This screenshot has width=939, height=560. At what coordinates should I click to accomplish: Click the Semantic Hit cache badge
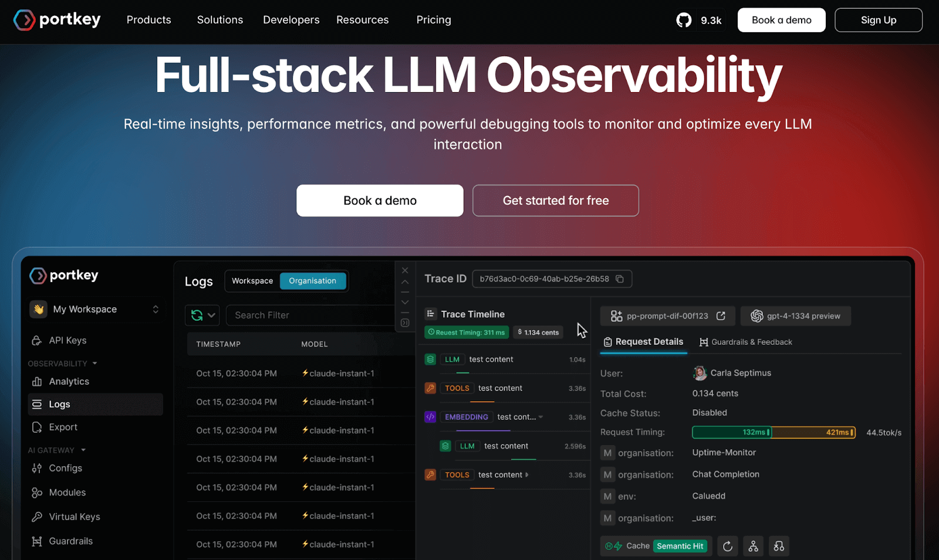coord(680,547)
